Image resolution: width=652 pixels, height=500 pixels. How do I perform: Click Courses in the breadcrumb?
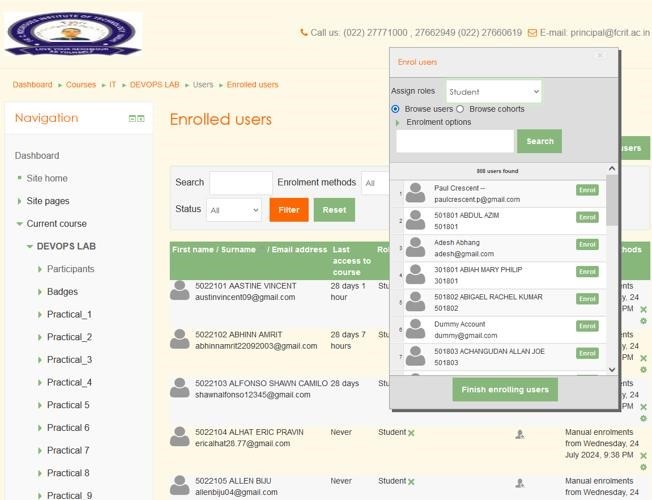(x=81, y=85)
